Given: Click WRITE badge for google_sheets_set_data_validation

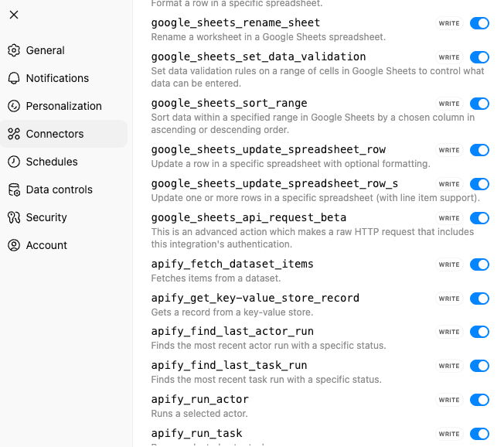Looking at the screenshot, I should [x=449, y=57].
